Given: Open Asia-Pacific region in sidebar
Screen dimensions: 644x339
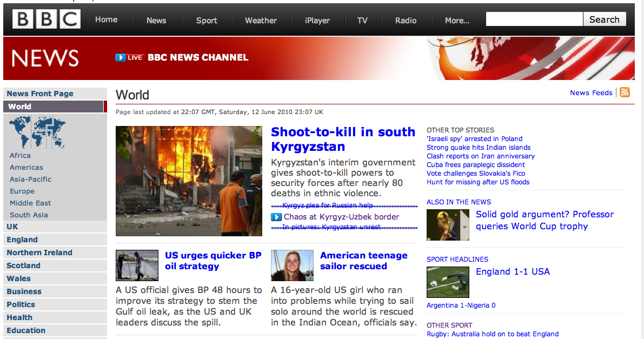Looking at the screenshot, I should [x=31, y=179].
